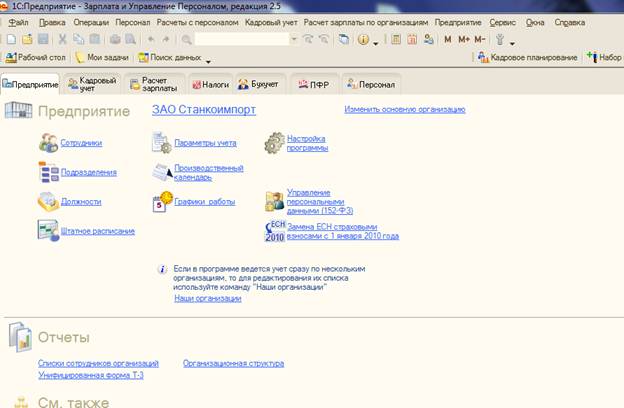The height and width of the screenshot is (408, 624).
Task: Open the Должности link
Action: (81, 202)
